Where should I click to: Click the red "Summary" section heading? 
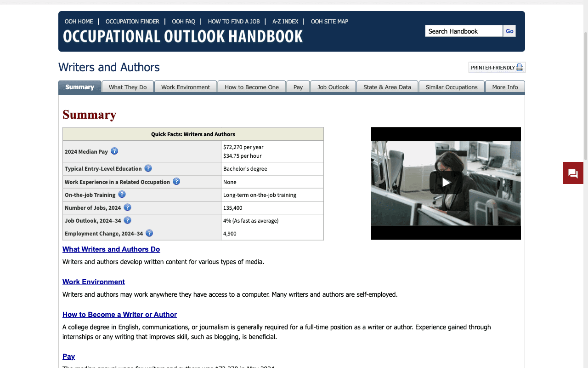(90, 114)
